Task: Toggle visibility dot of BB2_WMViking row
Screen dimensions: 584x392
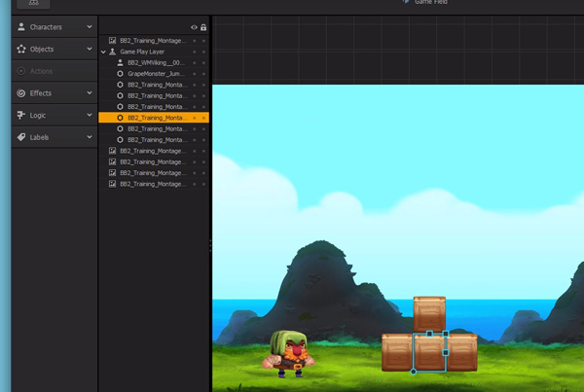Action: [195, 63]
